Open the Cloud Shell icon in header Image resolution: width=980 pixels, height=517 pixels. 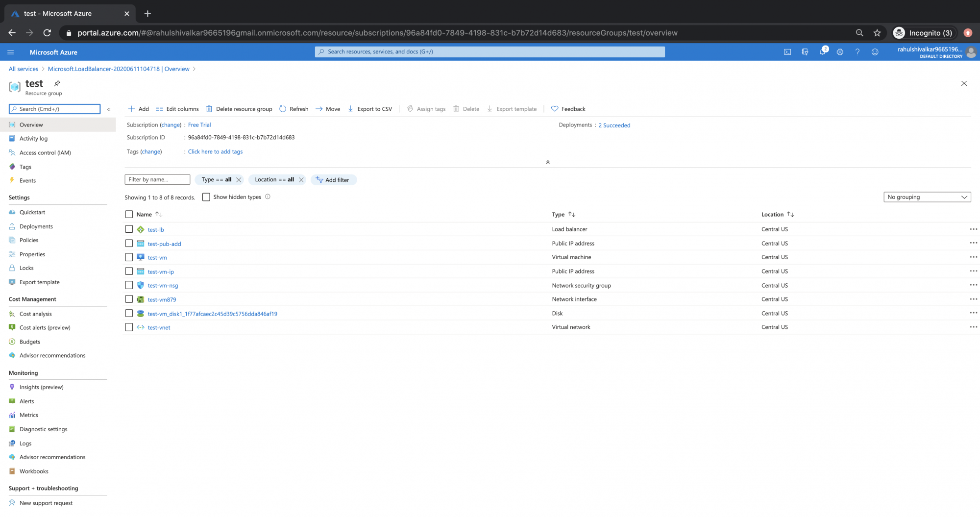[787, 52]
